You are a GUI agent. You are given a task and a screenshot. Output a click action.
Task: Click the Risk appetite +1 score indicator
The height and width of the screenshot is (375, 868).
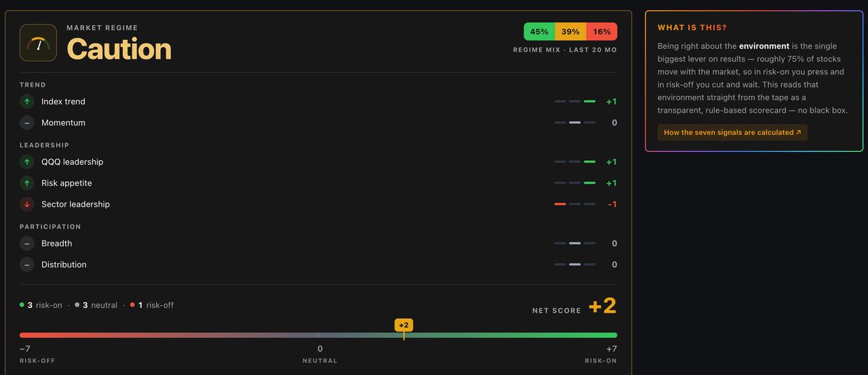(x=612, y=183)
